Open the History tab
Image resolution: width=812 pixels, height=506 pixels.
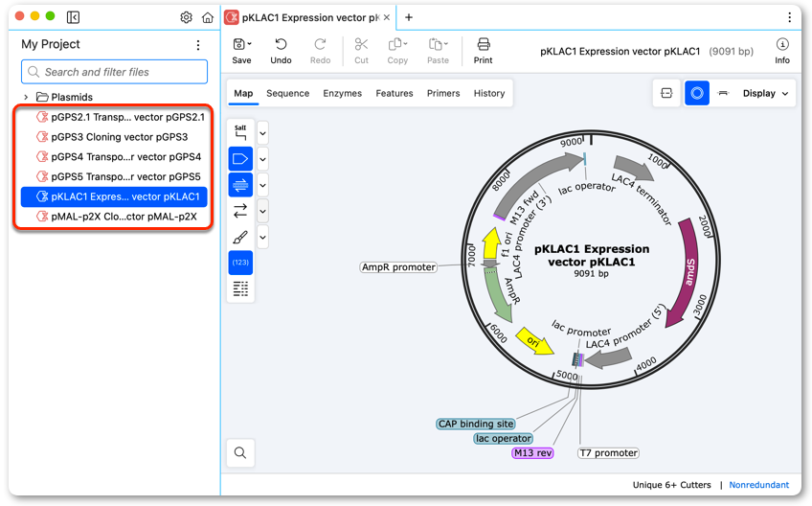489,93
